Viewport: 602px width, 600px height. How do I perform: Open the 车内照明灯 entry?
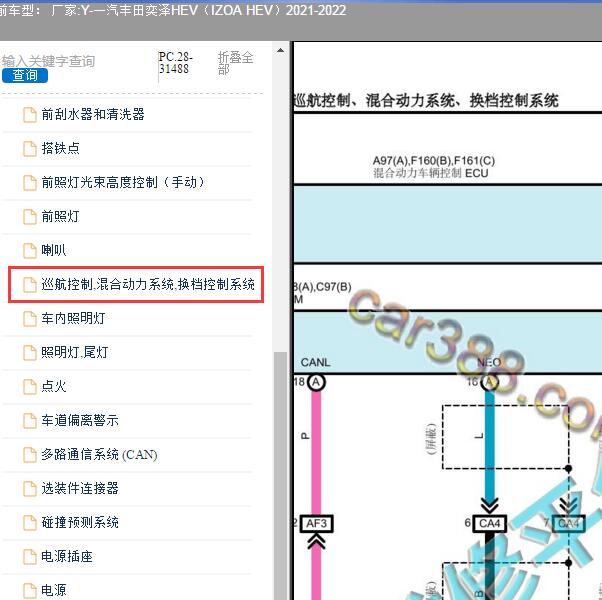(x=73, y=318)
